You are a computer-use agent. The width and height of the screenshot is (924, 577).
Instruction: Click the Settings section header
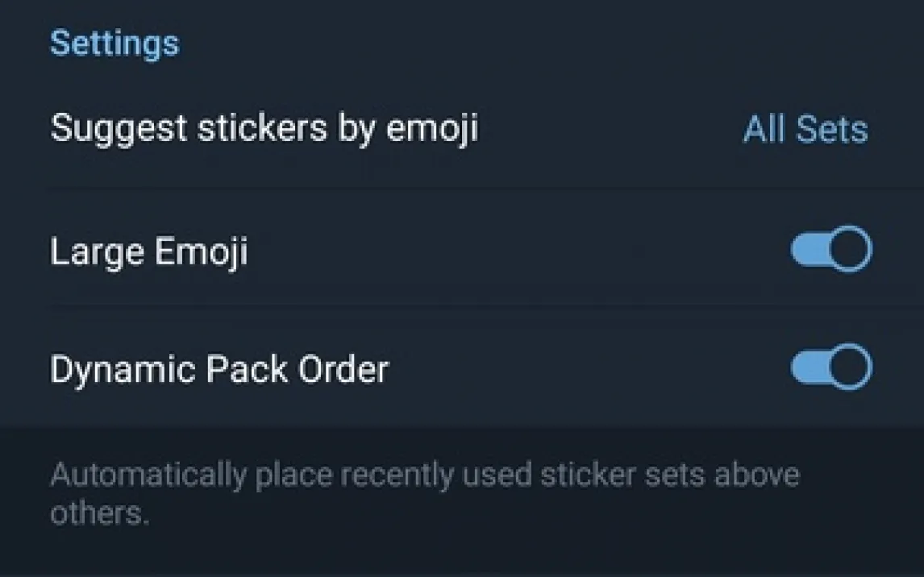[114, 43]
